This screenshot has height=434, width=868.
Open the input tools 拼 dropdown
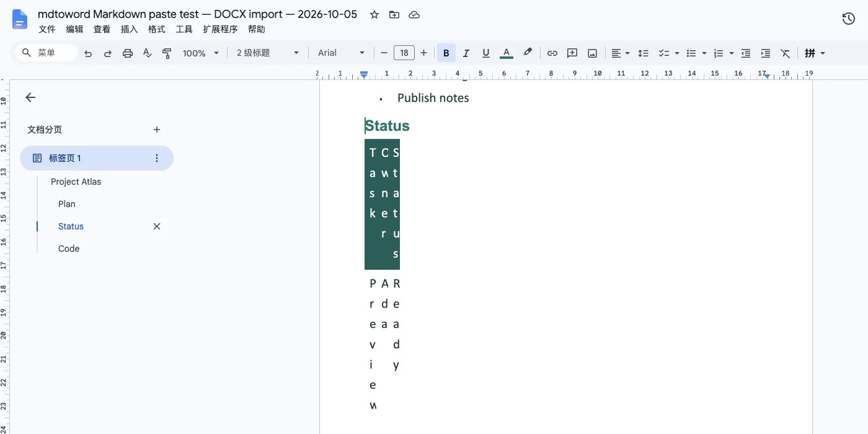click(x=815, y=53)
